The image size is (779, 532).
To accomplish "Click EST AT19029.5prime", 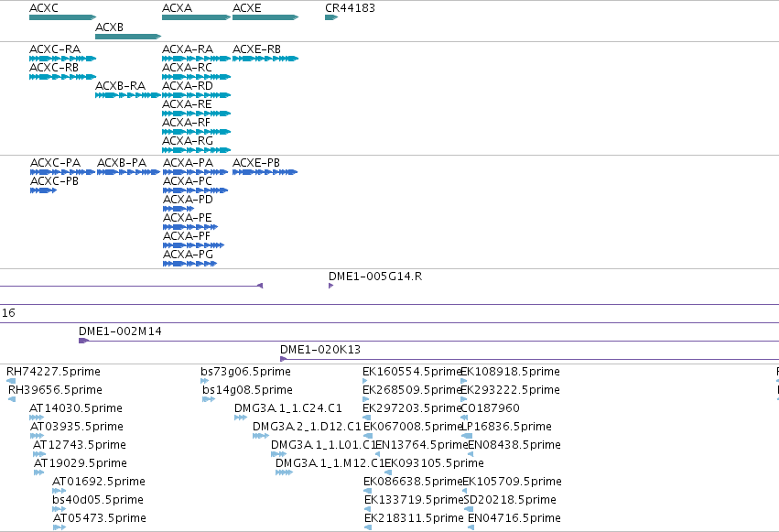I will 38,472.
